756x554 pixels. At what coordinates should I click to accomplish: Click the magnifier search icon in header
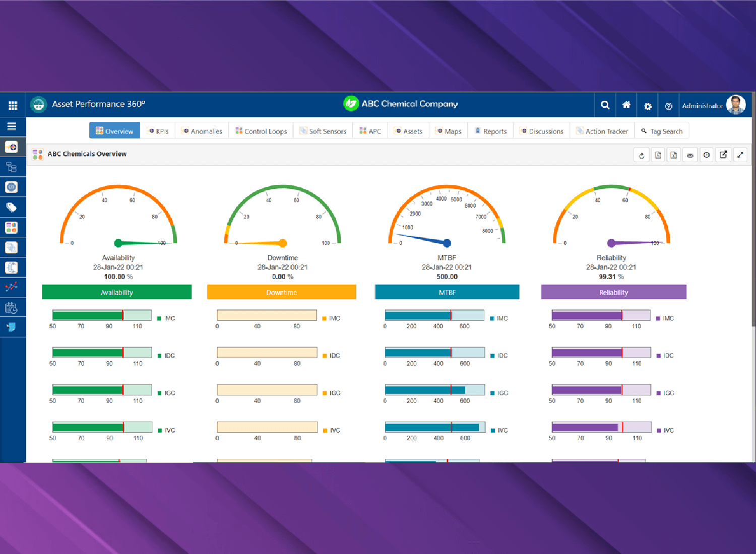[605, 105]
